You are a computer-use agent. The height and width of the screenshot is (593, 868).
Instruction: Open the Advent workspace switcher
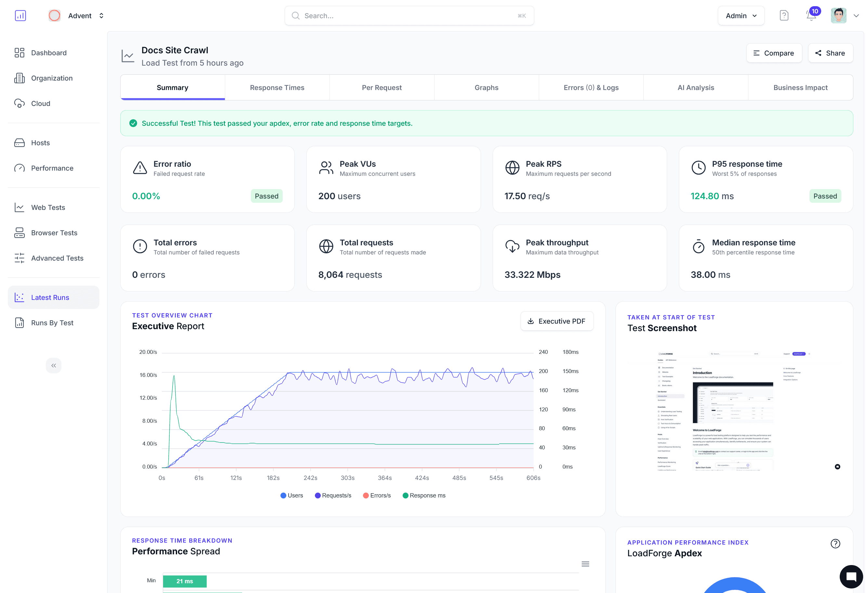point(80,15)
